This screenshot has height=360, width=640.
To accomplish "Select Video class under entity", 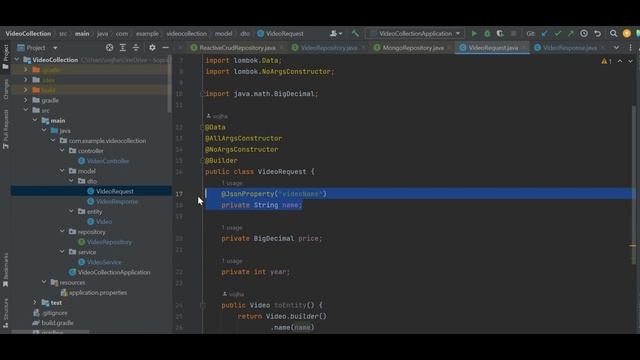I will [x=104, y=222].
